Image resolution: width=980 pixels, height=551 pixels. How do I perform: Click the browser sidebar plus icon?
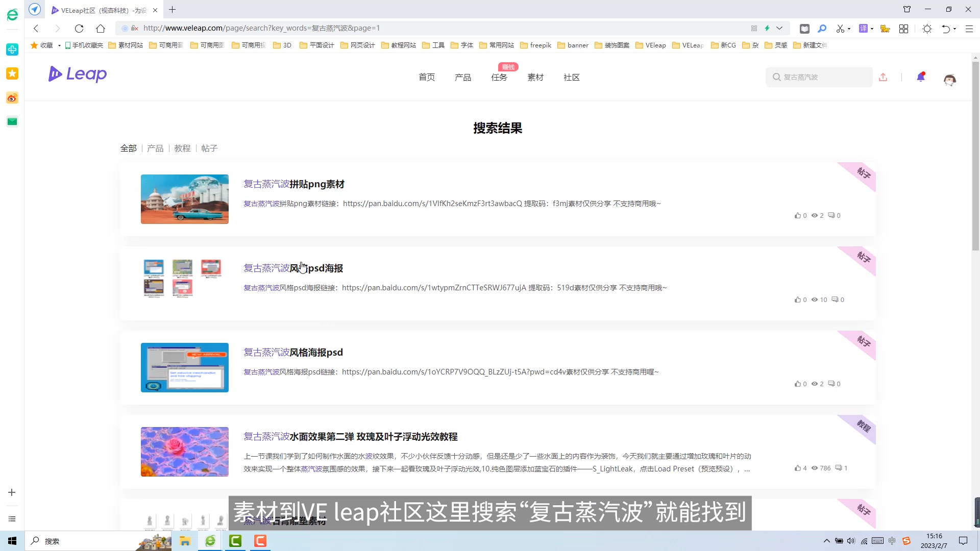(x=12, y=492)
